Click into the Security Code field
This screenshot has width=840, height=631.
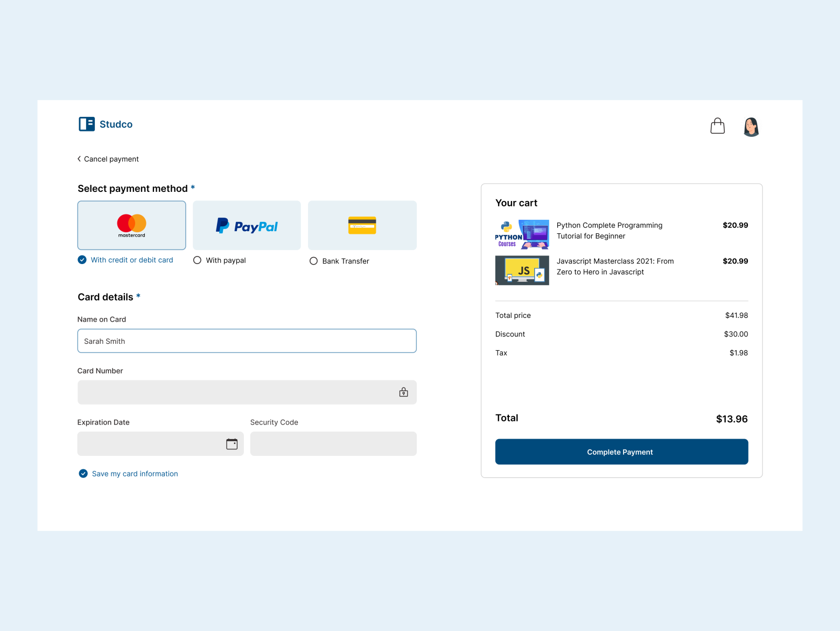click(333, 443)
